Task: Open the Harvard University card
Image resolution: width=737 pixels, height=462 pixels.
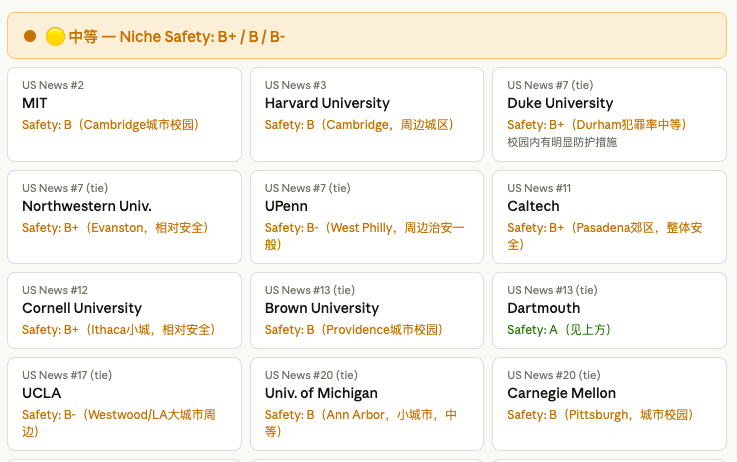Action: (x=367, y=114)
